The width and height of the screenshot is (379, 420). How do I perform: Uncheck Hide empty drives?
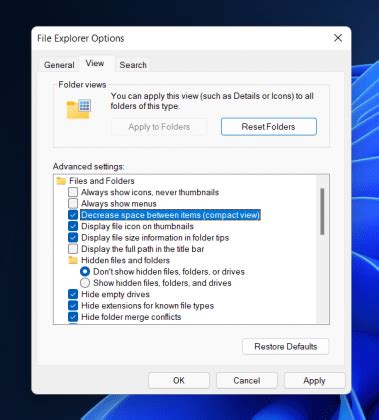[73, 294]
